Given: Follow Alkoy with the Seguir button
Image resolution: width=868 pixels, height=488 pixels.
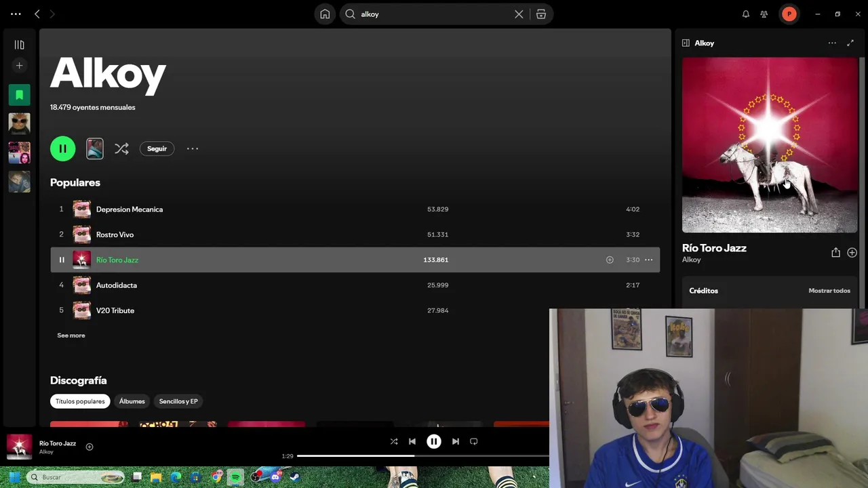Looking at the screenshot, I should coord(157,148).
